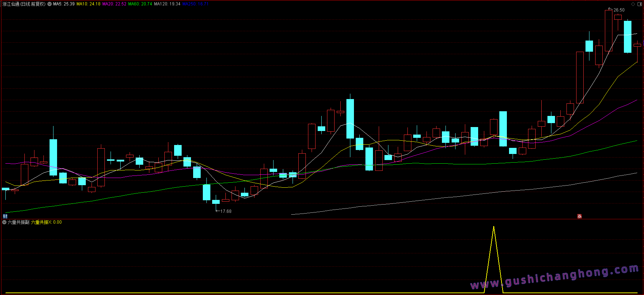Click the yellow 六重共振X: 0.00 value label
Viewport: 644px width, 295px height.
tap(46, 222)
